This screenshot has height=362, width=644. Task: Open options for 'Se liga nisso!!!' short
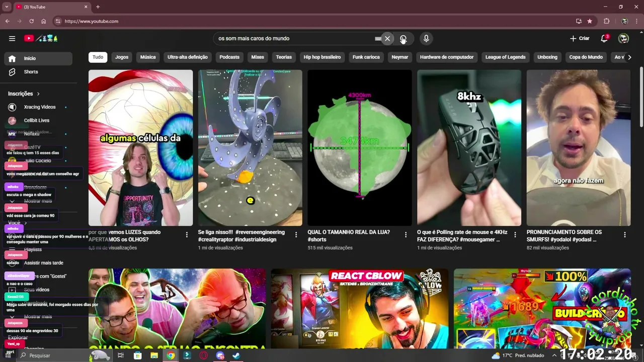[x=296, y=235]
